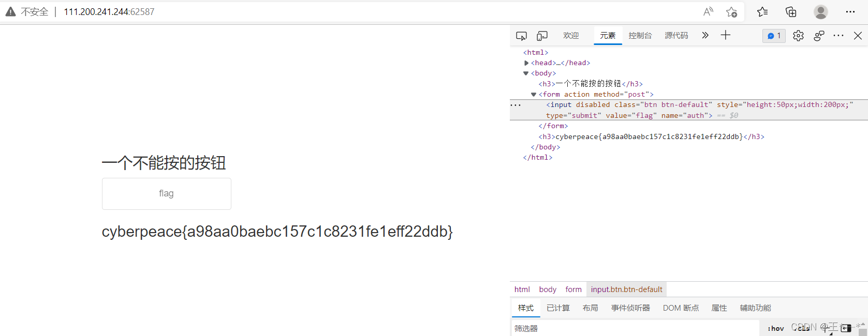Open the 布局 pane tab
Screen dimensions: 868x336
[590, 308]
